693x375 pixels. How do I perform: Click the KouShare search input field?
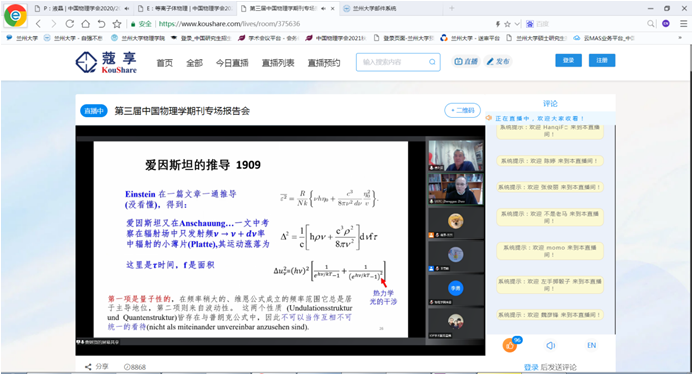click(393, 62)
